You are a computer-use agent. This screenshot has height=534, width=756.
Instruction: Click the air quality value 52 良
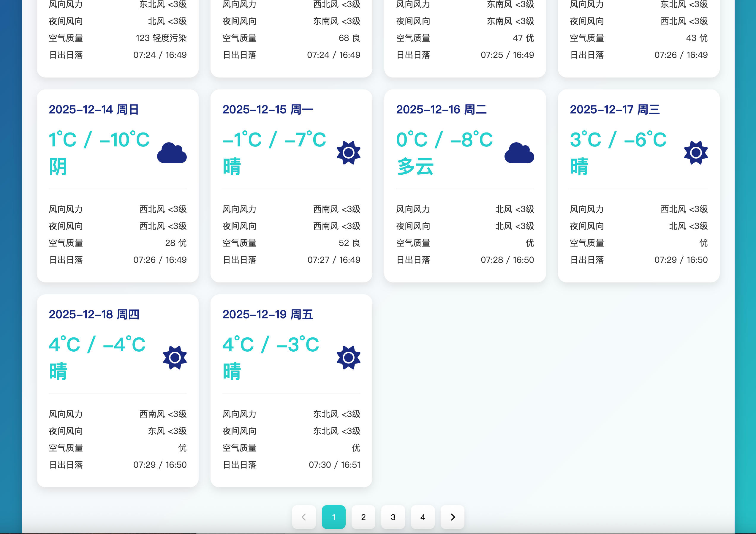pyautogui.click(x=349, y=243)
